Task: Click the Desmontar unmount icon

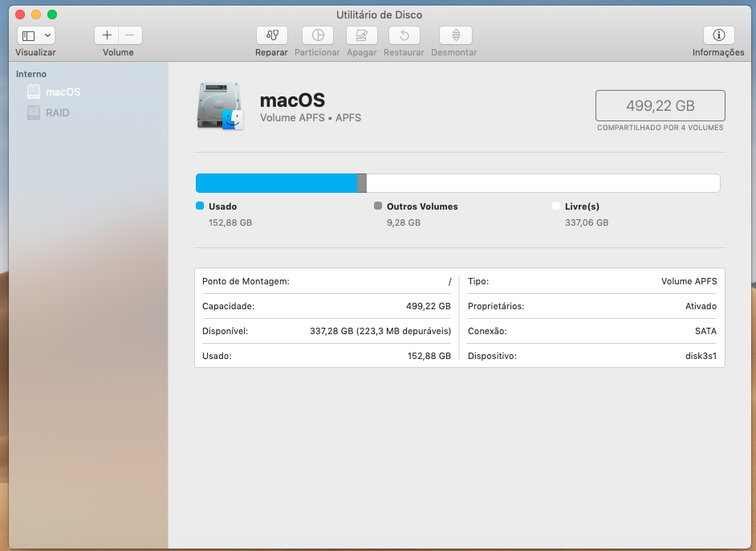Action: point(456,35)
